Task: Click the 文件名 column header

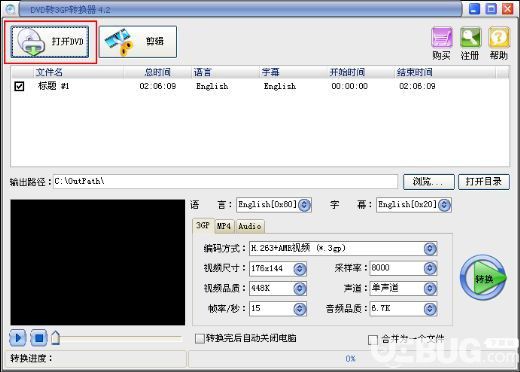Action: coord(79,72)
